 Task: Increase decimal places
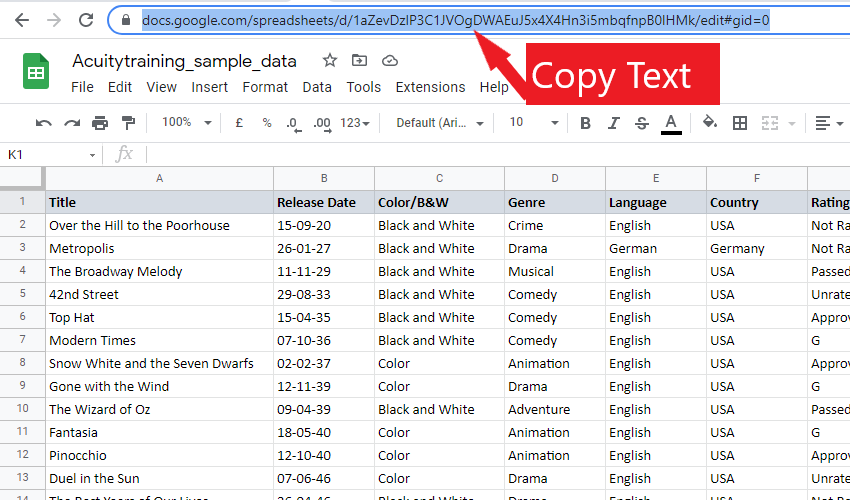click(322, 124)
